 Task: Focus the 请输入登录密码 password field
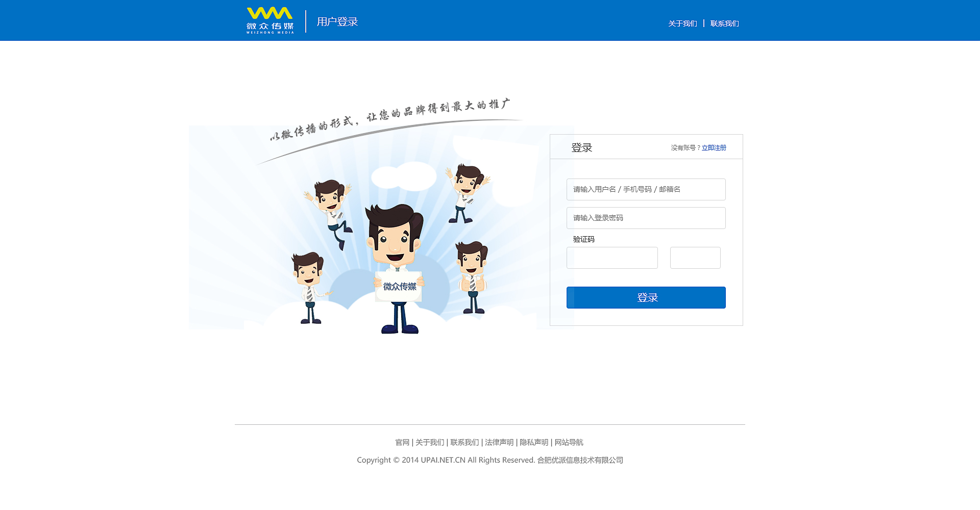646,218
